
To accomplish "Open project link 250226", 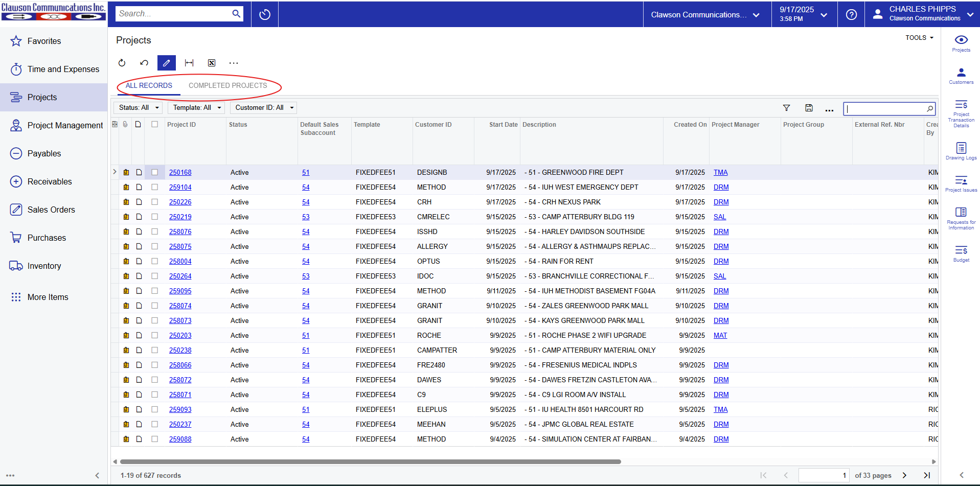I will [x=180, y=202].
